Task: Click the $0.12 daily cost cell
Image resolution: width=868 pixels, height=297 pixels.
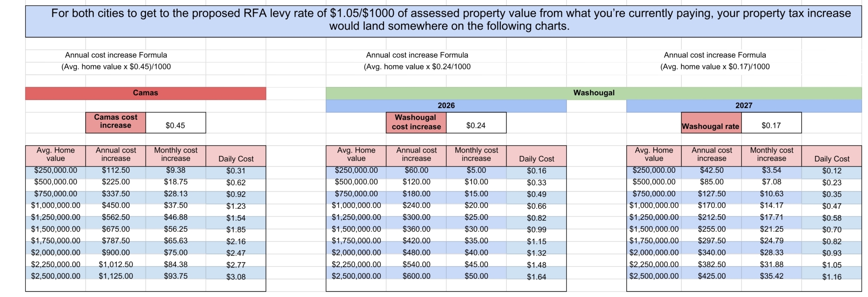Action: [832, 171]
